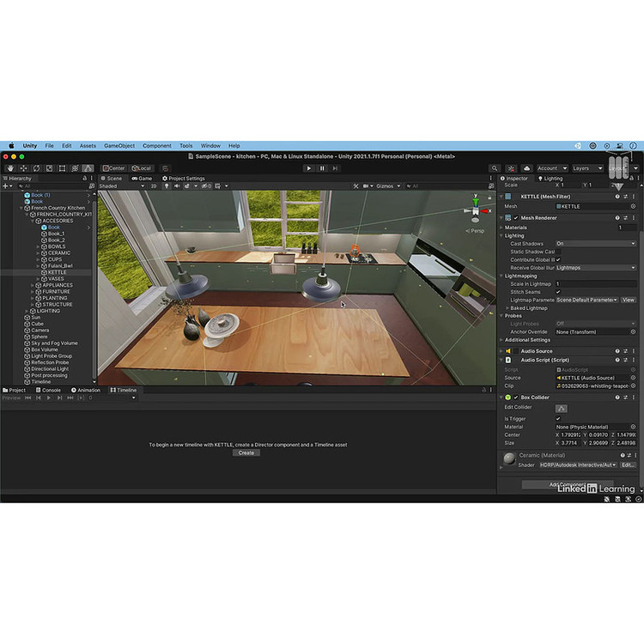Disable the Is Trigger checkbox
This screenshot has height=644, width=644.
tap(558, 418)
